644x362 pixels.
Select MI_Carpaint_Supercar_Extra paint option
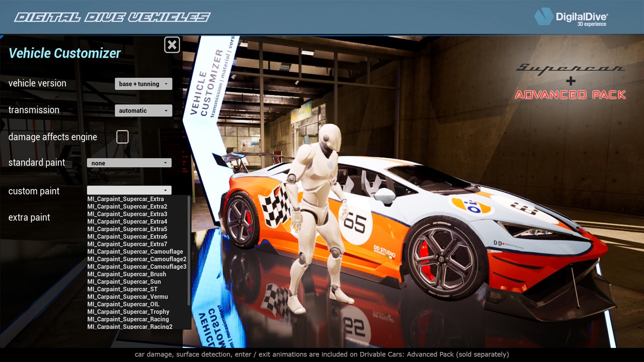click(125, 199)
